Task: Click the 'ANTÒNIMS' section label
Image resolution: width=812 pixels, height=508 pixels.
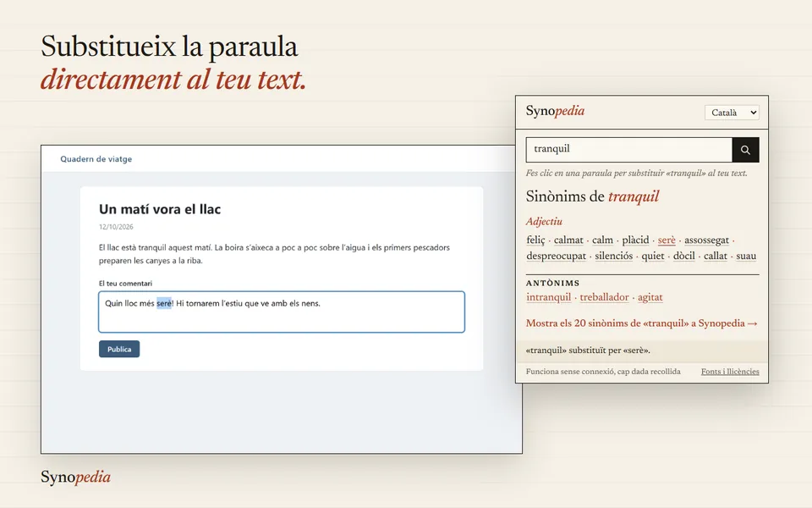Action: pos(552,283)
